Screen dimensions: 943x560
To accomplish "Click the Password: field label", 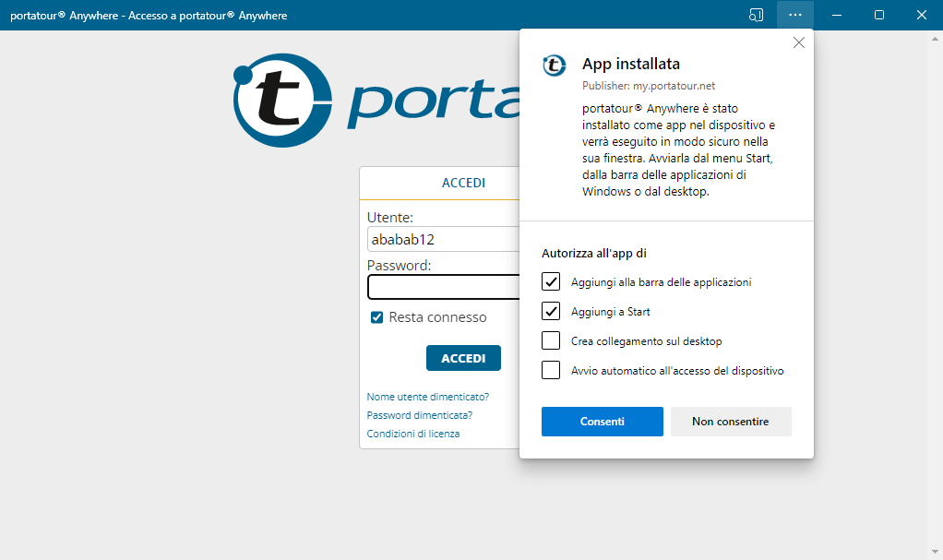I will coord(399,266).
